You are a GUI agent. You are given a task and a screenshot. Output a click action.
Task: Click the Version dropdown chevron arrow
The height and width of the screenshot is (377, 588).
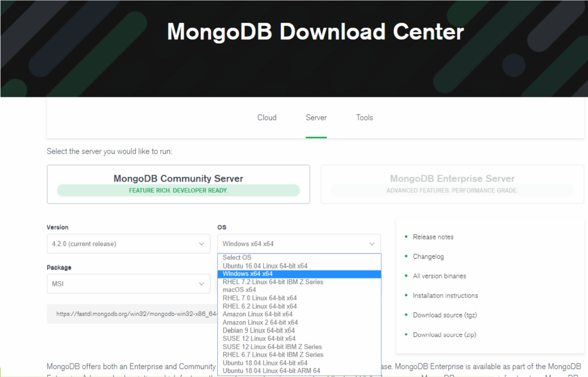(201, 244)
